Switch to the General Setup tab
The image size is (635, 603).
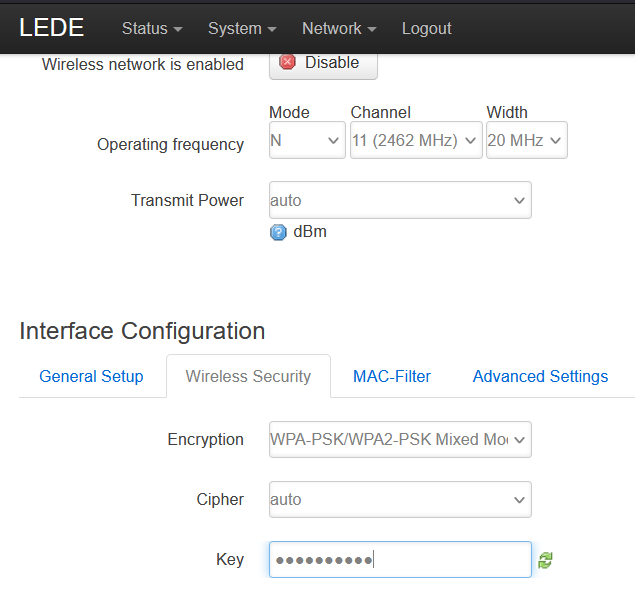click(x=91, y=377)
